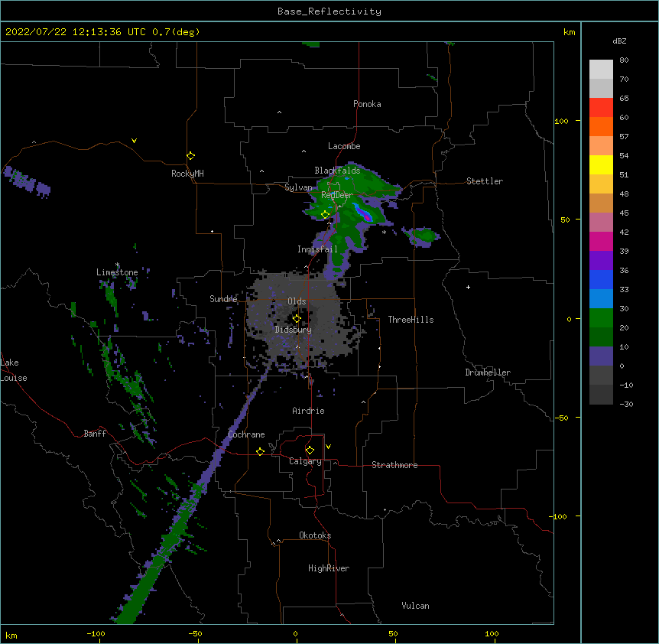Click the white caret marker west of Ponoka
The width and height of the screenshot is (659, 644).
[279, 112]
